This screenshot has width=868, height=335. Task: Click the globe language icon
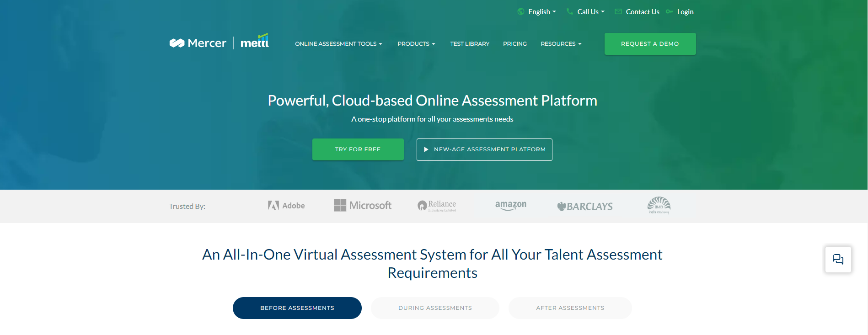tap(521, 12)
